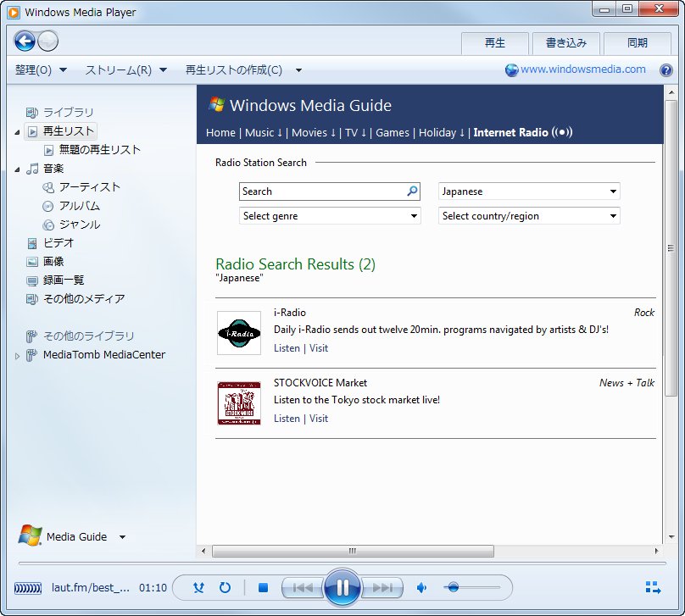Screen dimensions: 685x616
Task: Click the アーティスト artist icon
Action: point(48,187)
